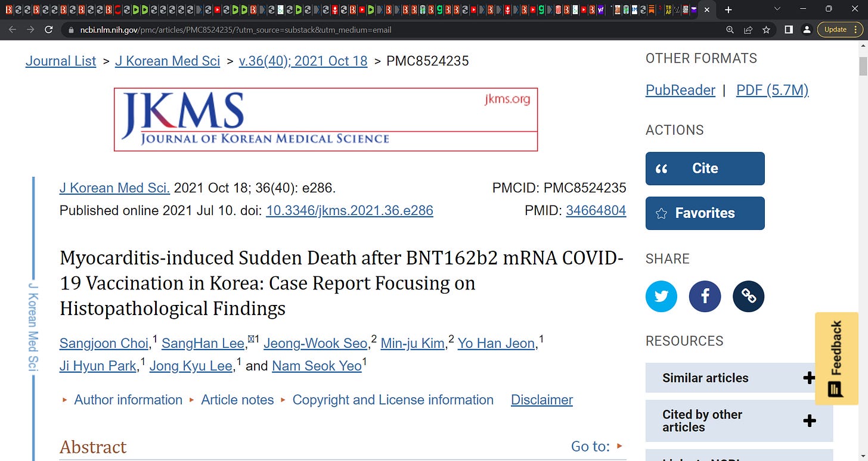The height and width of the screenshot is (461, 868).
Task: Add article to Favorites
Action: [x=705, y=213]
